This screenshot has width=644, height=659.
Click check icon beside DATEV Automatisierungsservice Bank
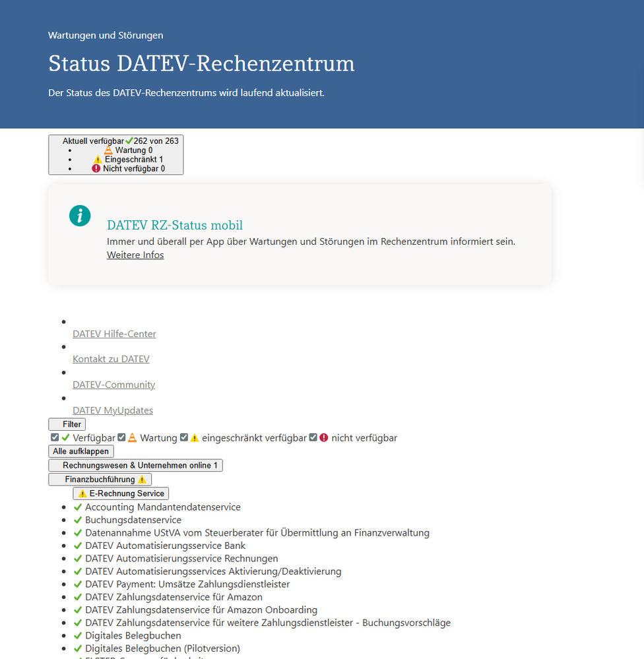click(78, 546)
